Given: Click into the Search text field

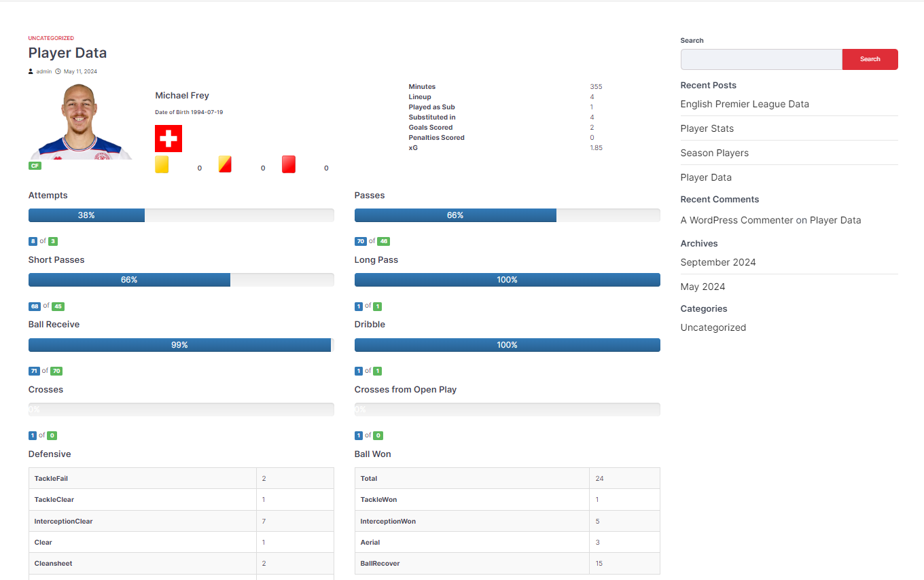Looking at the screenshot, I should 761,59.
